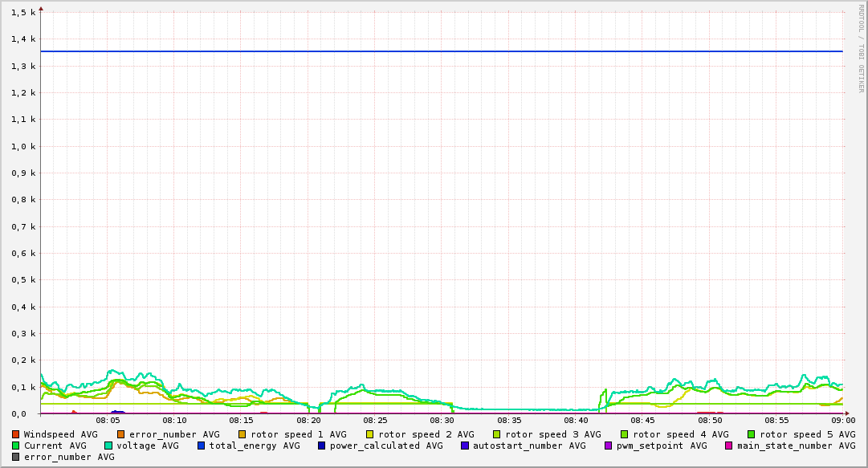The height and width of the screenshot is (468, 868).
Task: Select the main_state_number AVG legend label
Action: (796, 446)
